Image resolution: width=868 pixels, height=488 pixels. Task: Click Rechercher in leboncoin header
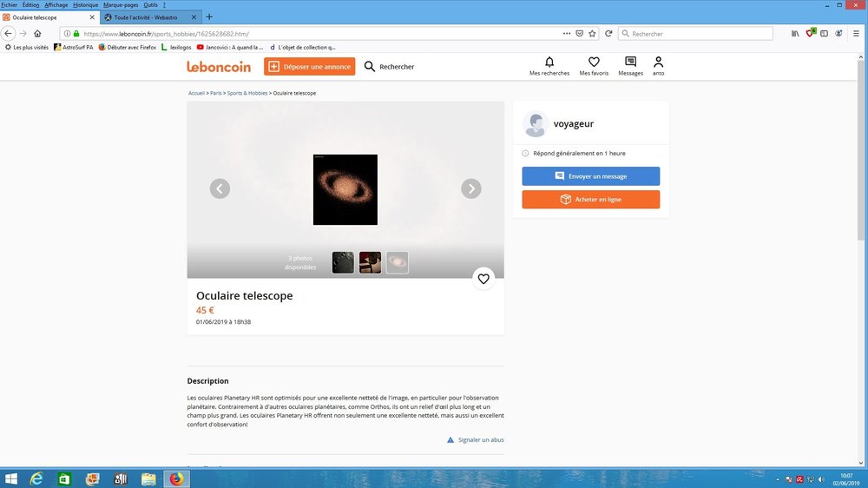[389, 67]
